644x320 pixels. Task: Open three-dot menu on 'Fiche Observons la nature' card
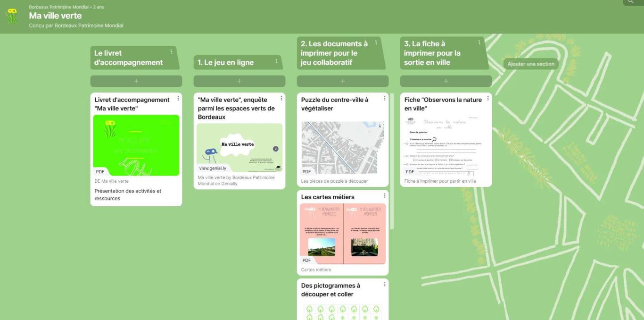point(488,99)
